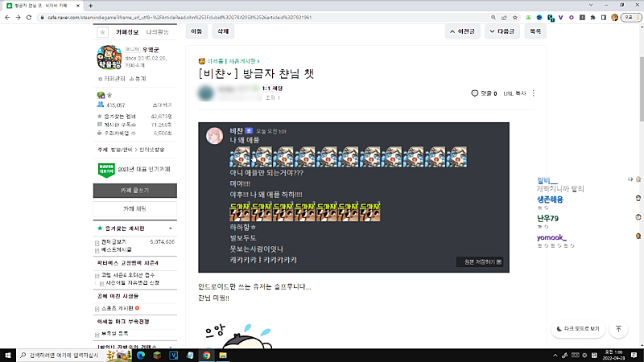Click the 비챤 chat avatar in image
The width and height of the screenshot is (644, 362).
click(x=214, y=136)
